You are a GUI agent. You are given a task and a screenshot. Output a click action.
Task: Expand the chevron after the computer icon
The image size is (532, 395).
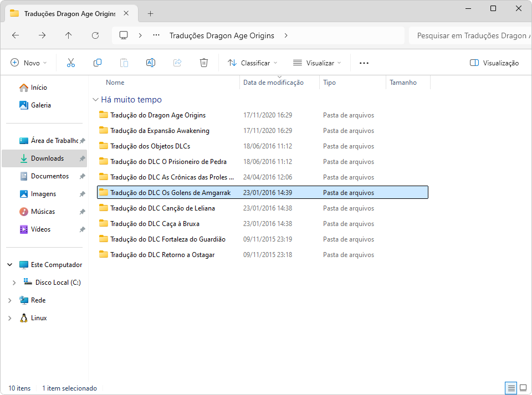(x=140, y=35)
